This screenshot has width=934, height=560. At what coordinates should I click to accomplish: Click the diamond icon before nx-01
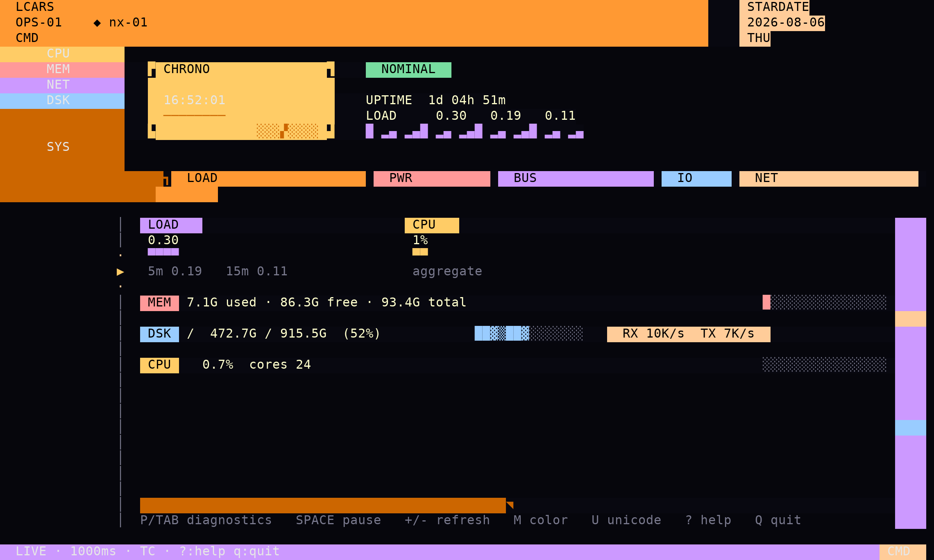[97, 23]
